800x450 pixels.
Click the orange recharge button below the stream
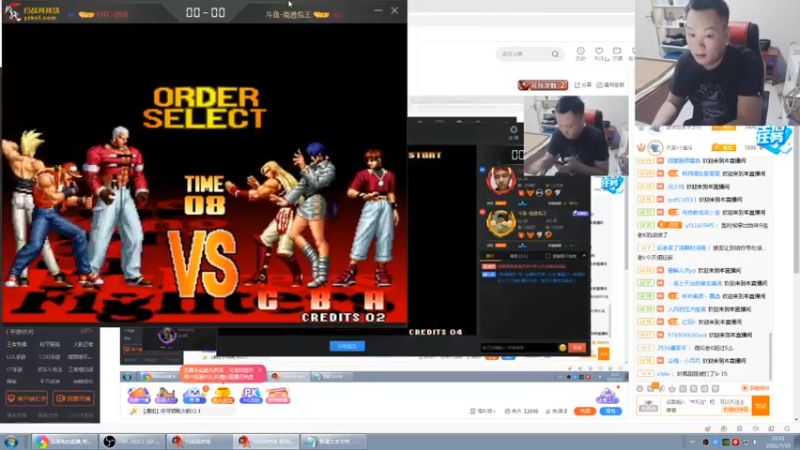coord(585,411)
